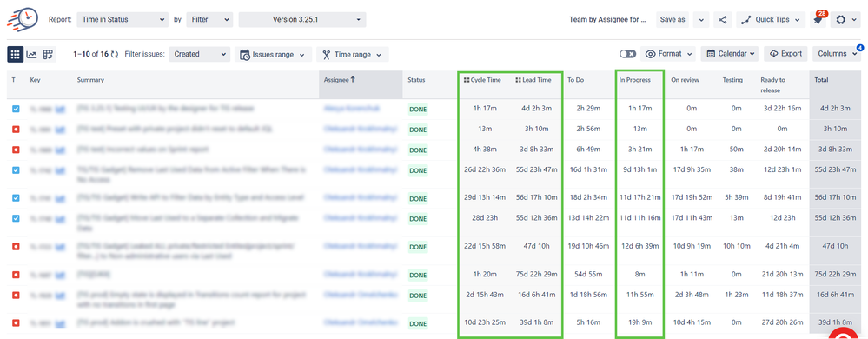868x339 pixels.
Task: Click the Ready to release column header
Action: point(772,85)
